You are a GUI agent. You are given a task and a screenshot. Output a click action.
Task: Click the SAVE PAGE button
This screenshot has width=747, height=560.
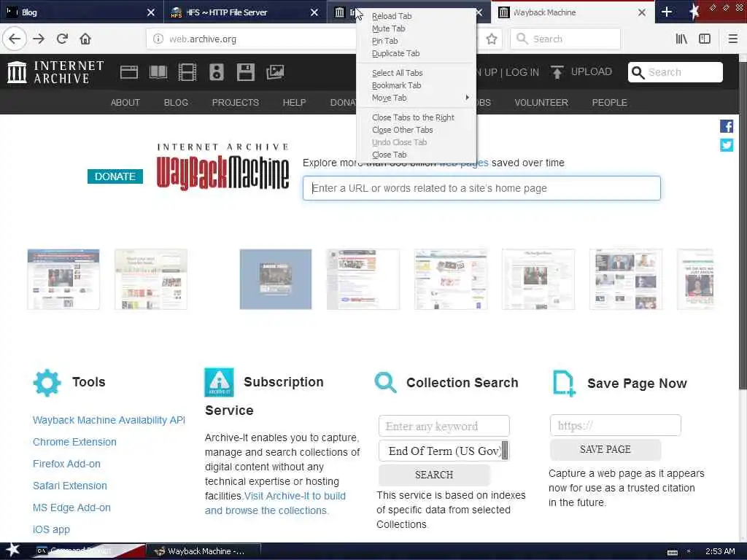(605, 449)
